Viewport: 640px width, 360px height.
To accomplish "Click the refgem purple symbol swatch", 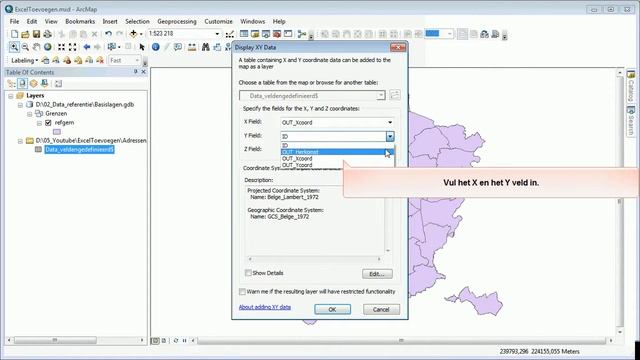I will pyautogui.click(x=57, y=132).
